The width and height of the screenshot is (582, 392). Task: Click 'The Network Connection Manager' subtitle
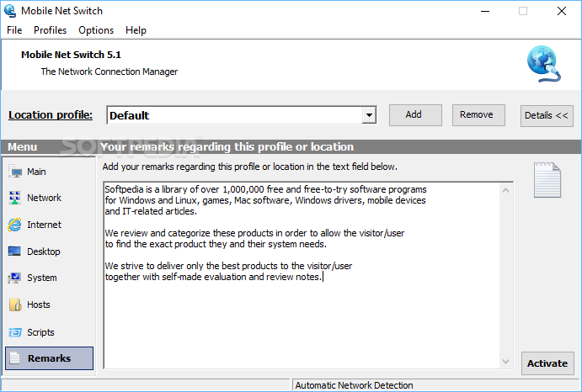point(109,72)
